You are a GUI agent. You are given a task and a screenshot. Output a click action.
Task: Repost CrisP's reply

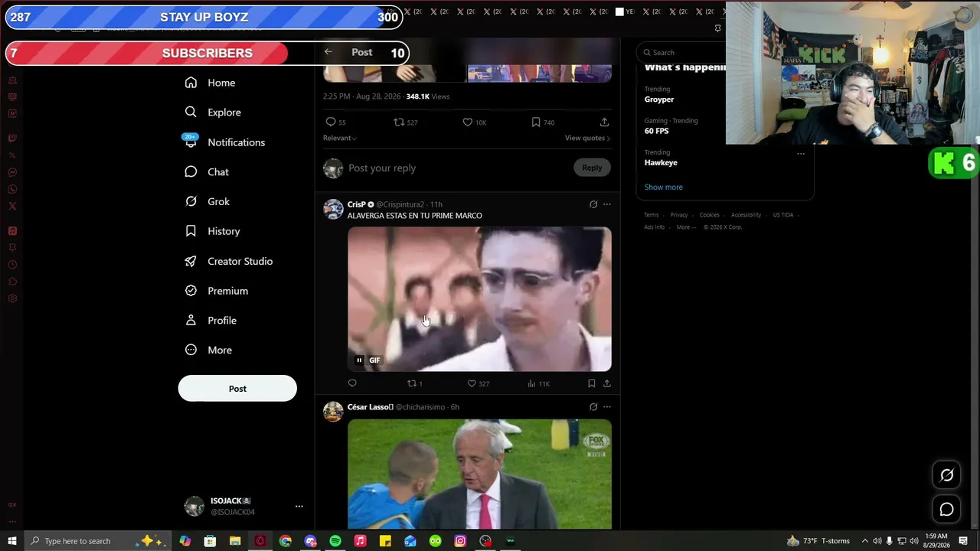[412, 383]
